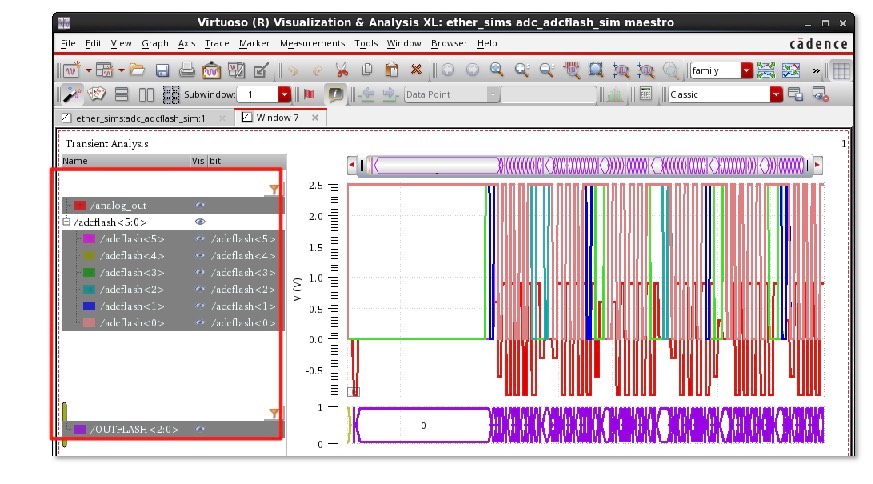Open the Subwindow number dropdown
The height and width of the screenshot is (484, 873).
pyautogui.click(x=284, y=95)
